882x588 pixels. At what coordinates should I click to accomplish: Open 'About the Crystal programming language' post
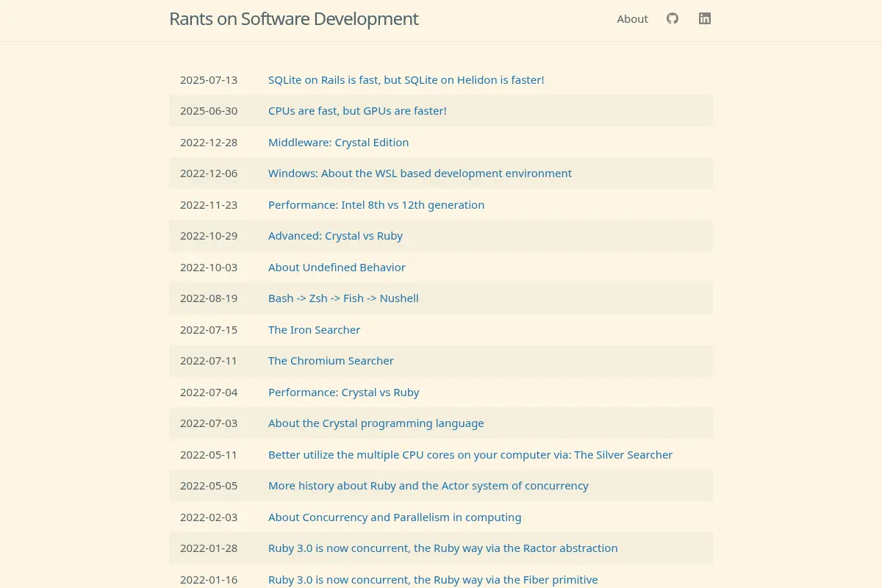pyautogui.click(x=376, y=423)
